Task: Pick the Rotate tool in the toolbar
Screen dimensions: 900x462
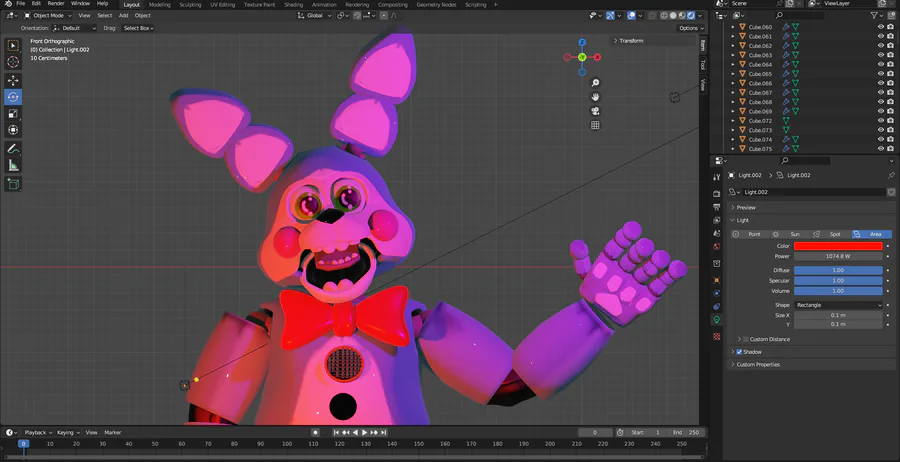Action: [13, 97]
